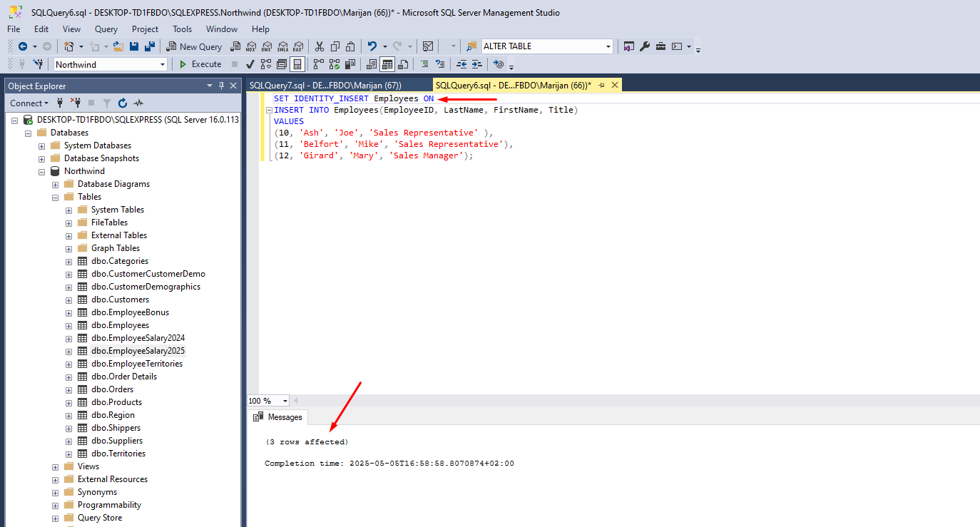Open the Connect dropdown in Object Explorer
Image resolution: width=980 pixels, height=527 pixels.
pyautogui.click(x=29, y=103)
